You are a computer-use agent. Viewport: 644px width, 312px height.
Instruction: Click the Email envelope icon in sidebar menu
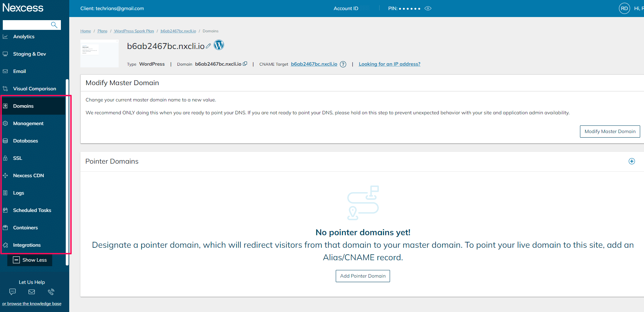coord(5,71)
